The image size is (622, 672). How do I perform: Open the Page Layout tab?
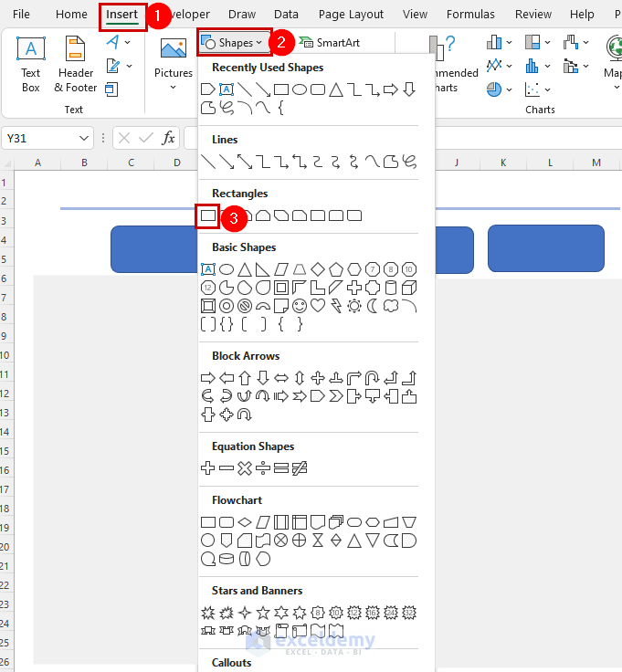(351, 15)
